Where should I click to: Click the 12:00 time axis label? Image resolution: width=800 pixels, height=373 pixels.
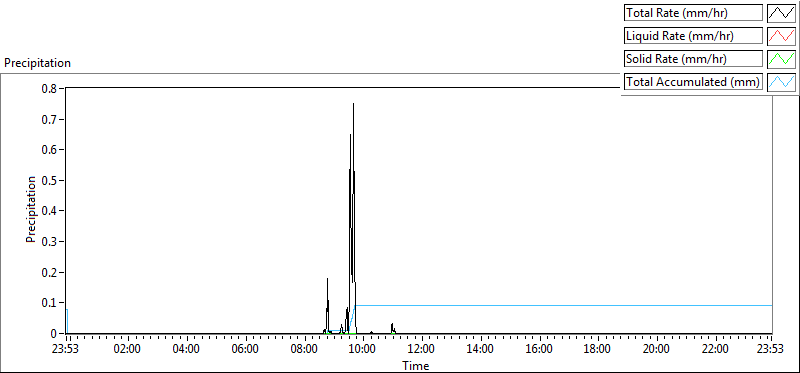click(x=421, y=350)
